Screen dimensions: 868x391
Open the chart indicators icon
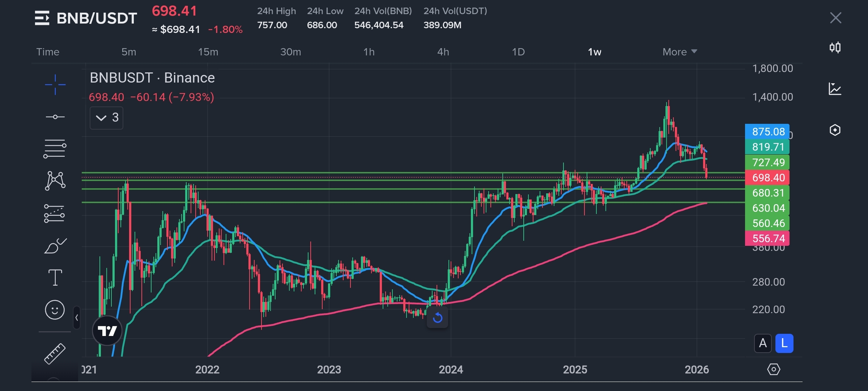point(835,89)
